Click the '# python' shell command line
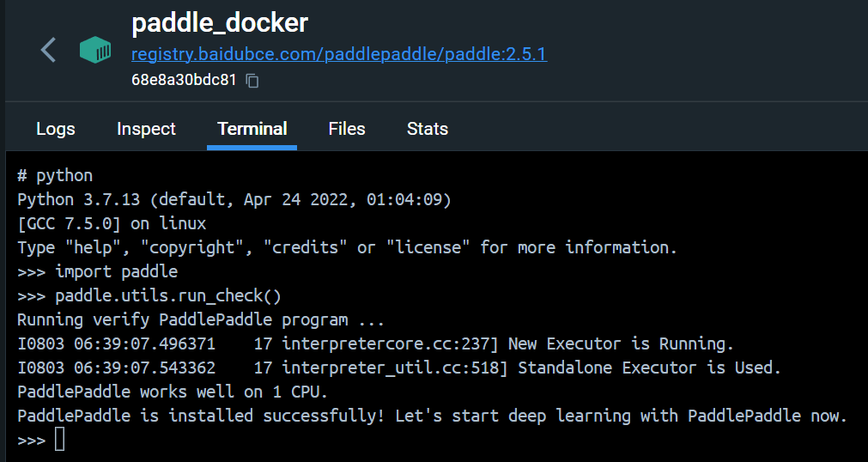868x462 pixels. 55,175
